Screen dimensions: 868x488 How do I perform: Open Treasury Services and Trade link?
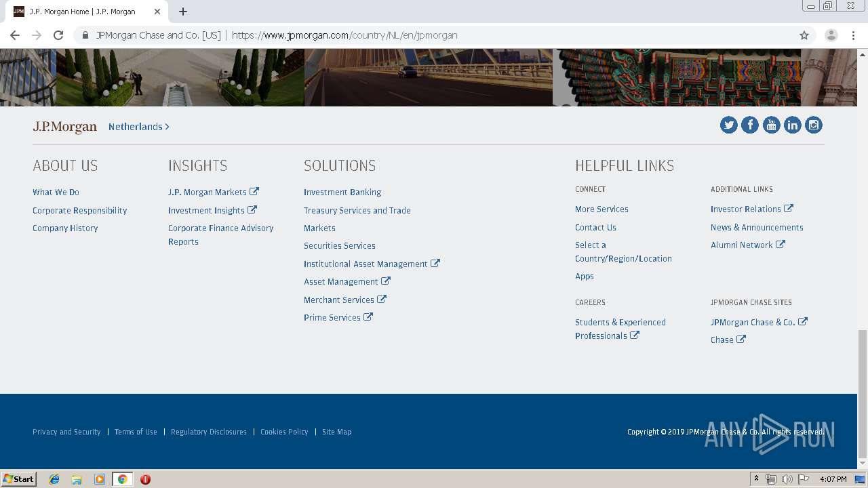tap(357, 211)
